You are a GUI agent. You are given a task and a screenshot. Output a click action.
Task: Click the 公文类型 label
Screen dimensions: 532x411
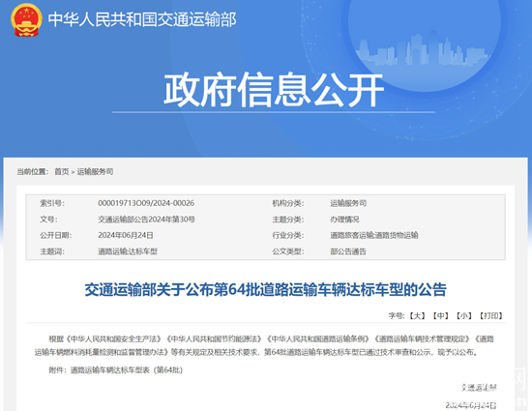pos(288,251)
